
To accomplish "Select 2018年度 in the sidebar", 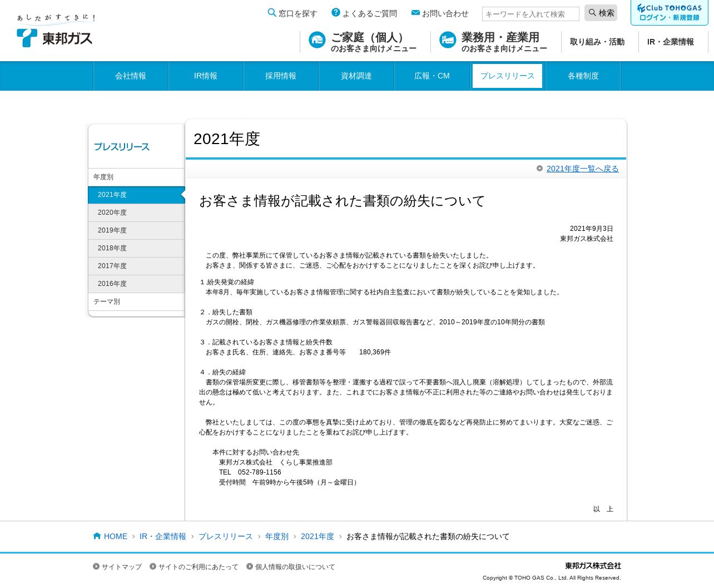I will click(136, 248).
